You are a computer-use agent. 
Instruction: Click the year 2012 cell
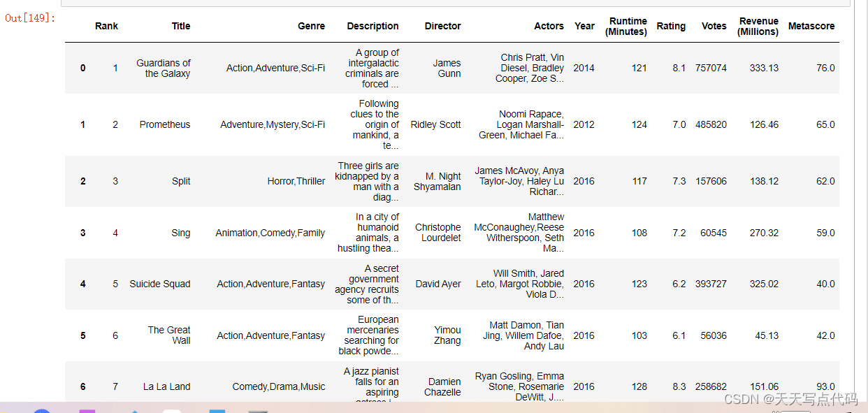[584, 125]
